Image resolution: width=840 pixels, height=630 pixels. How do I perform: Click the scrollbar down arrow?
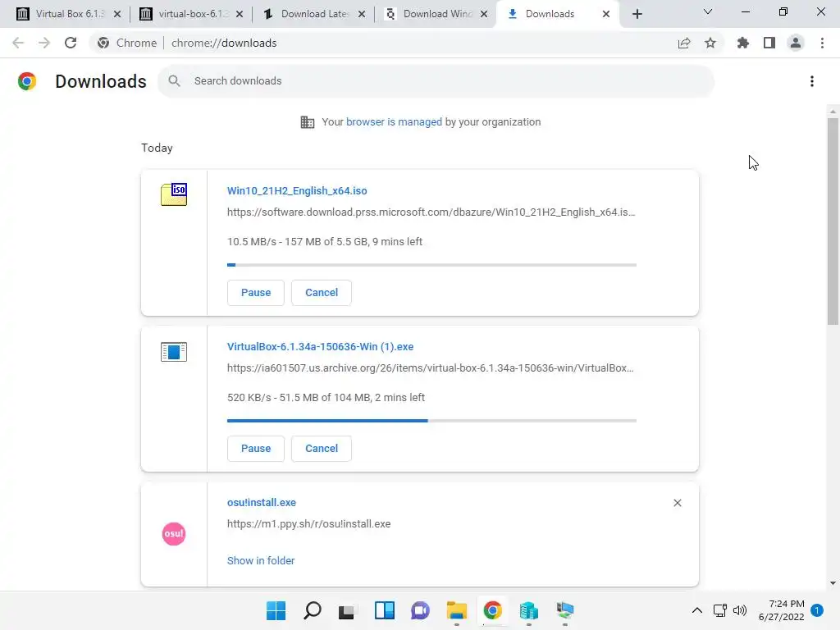click(x=833, y=583)
